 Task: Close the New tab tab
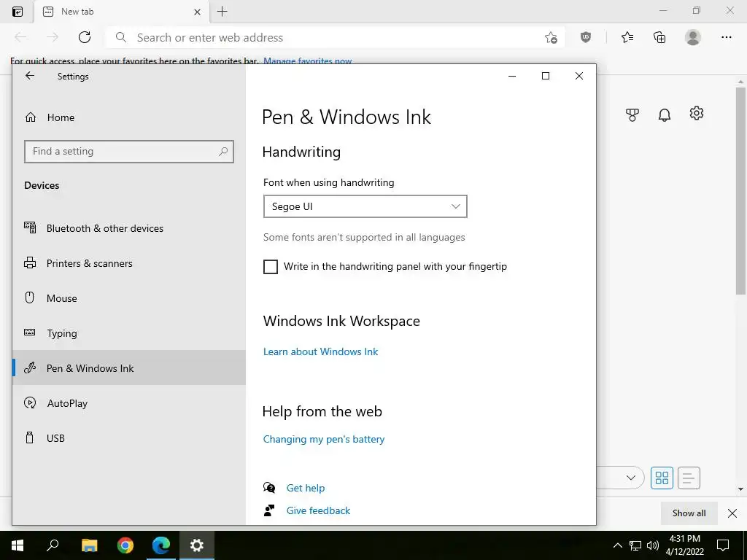click(197, 12)
